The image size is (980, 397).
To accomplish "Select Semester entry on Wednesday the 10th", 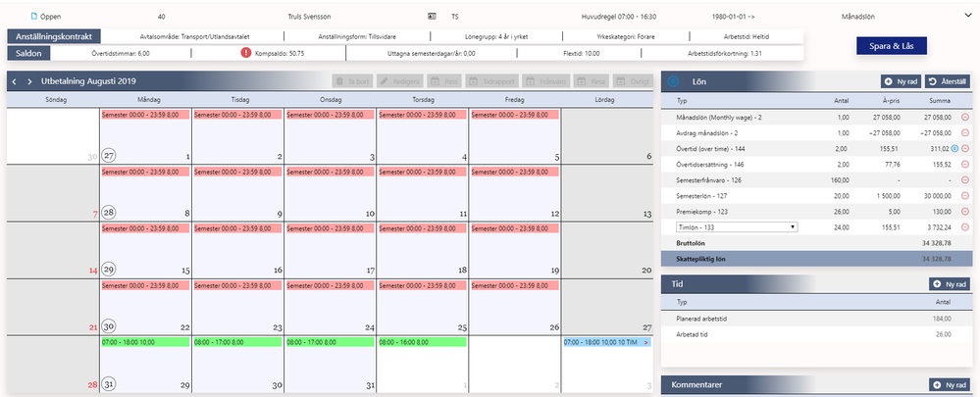I will point(330,172).
